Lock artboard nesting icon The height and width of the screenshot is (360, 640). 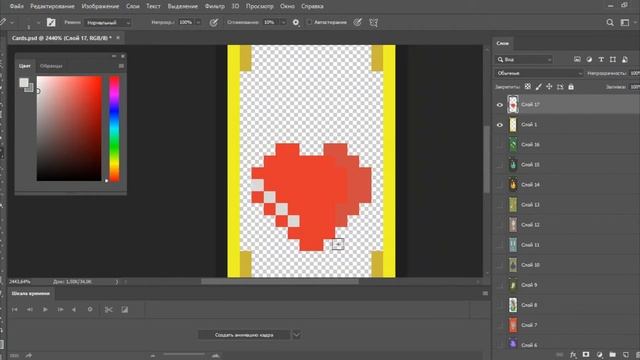point(560,87)
